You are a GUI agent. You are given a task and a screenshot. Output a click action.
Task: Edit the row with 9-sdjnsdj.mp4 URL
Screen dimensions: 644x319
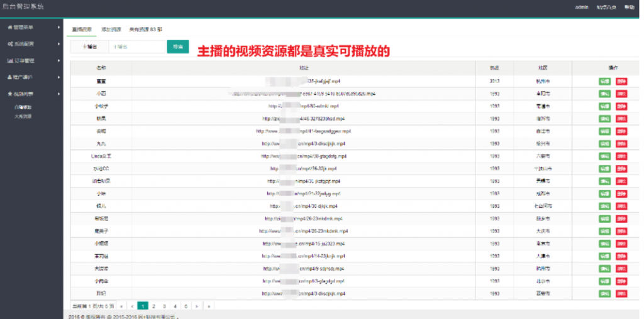pos(604,269)
